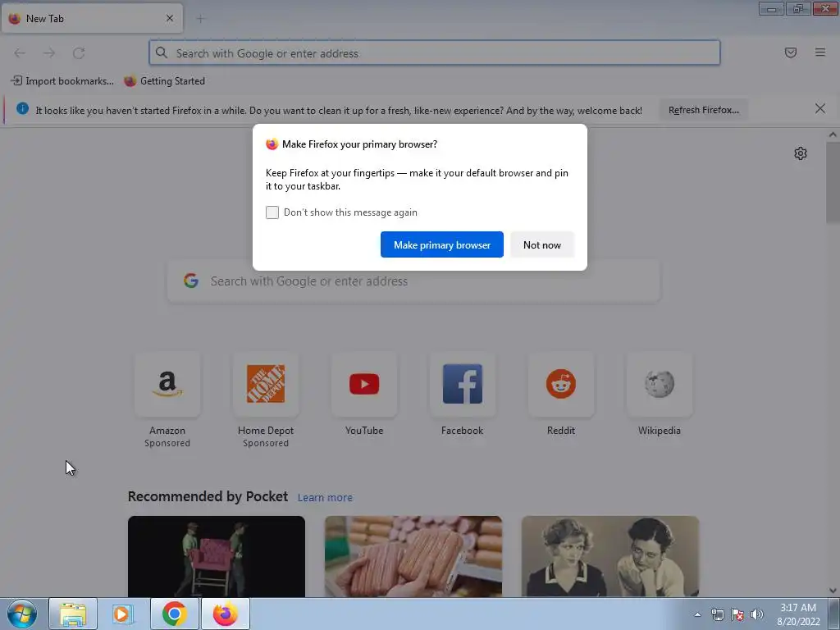
Task: Click the center Search with Google field
Action: 414,281
